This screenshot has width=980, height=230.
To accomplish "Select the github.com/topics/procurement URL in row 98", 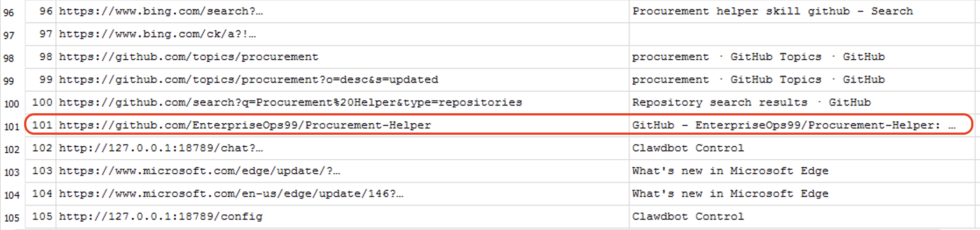I will coord(188,57).
